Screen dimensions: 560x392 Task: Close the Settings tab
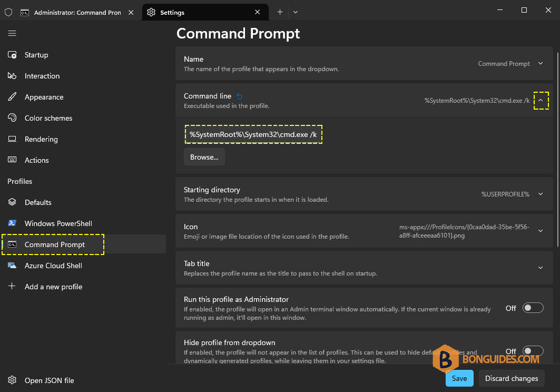pyautogui.click(x=257, y=12)
